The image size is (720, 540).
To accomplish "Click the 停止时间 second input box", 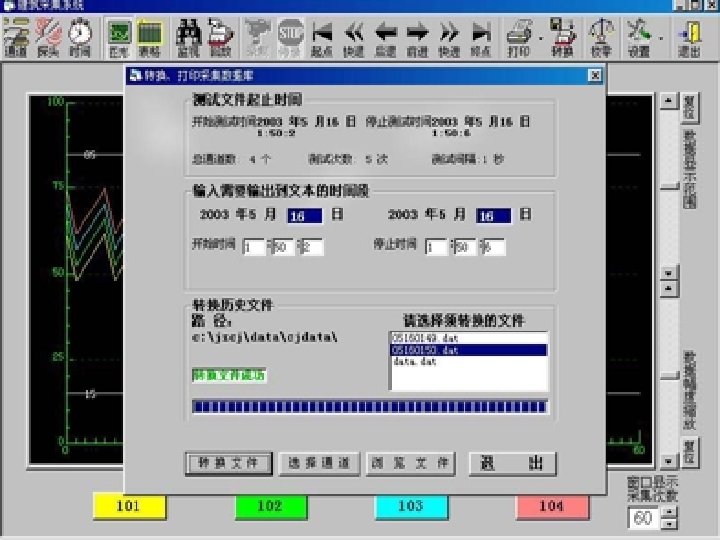I will pyautogui.click(x=494, y=247).
